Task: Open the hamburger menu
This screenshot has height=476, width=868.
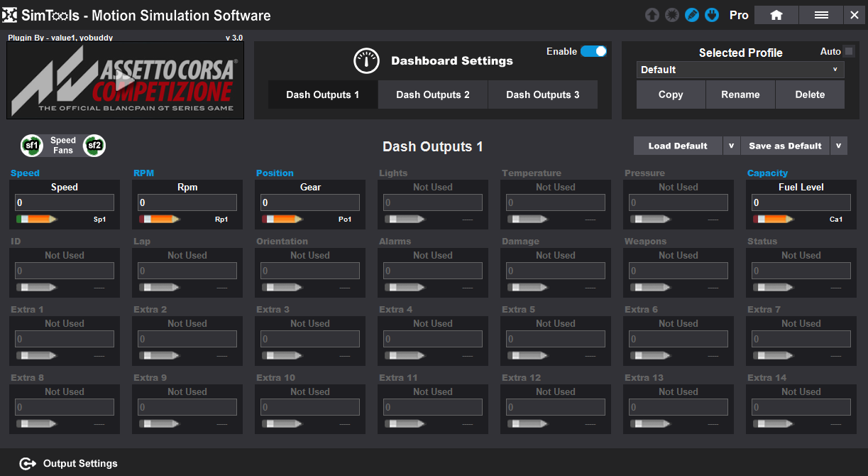Action: [821, 15]
